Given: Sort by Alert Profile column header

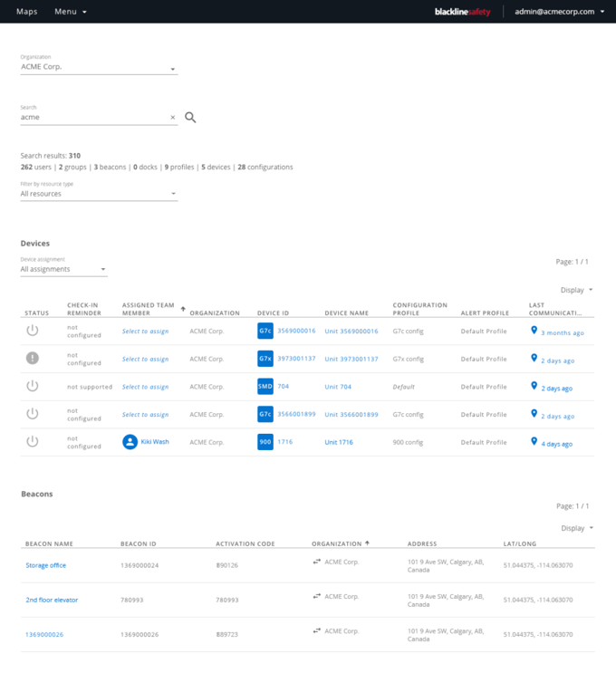Looking at the screenshot, I should 485,312.
